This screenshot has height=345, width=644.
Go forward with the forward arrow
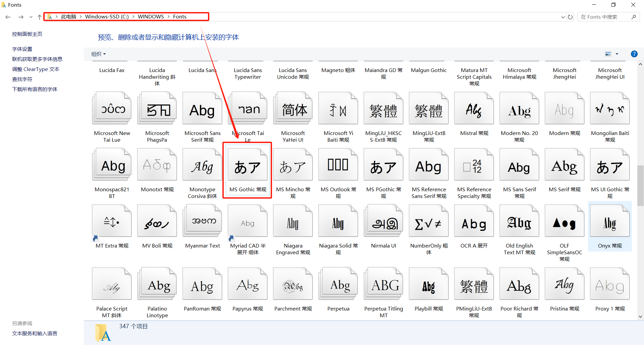pyautogui.click(x=21, y=17)
